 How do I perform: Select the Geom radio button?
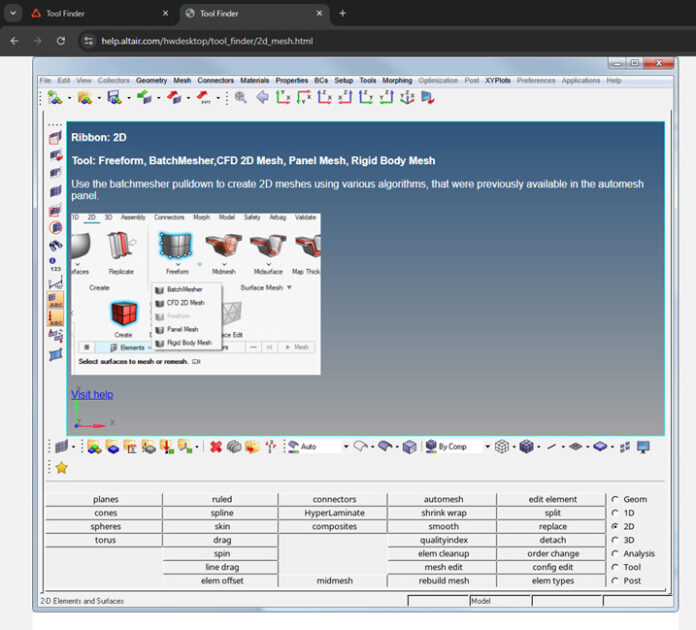(x=615, y=499)
